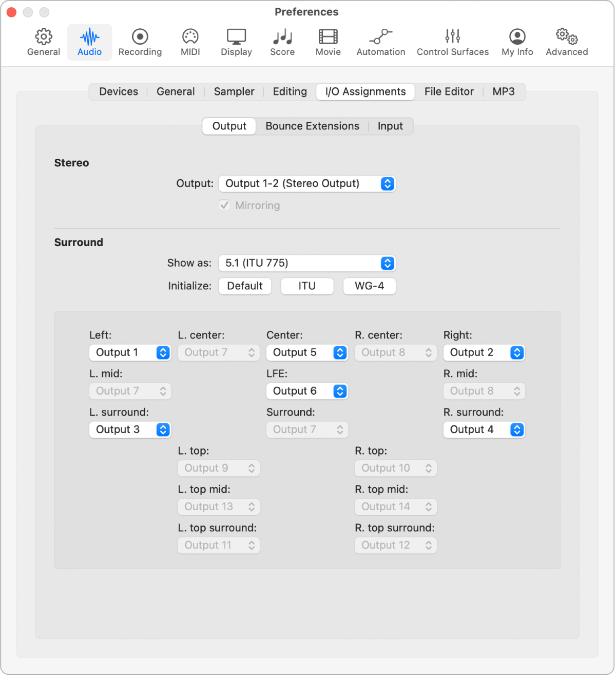The width and height of the screenshot is (616, 675).
Task: Switch to the MP3 tab
Action: tap(504, 91)
